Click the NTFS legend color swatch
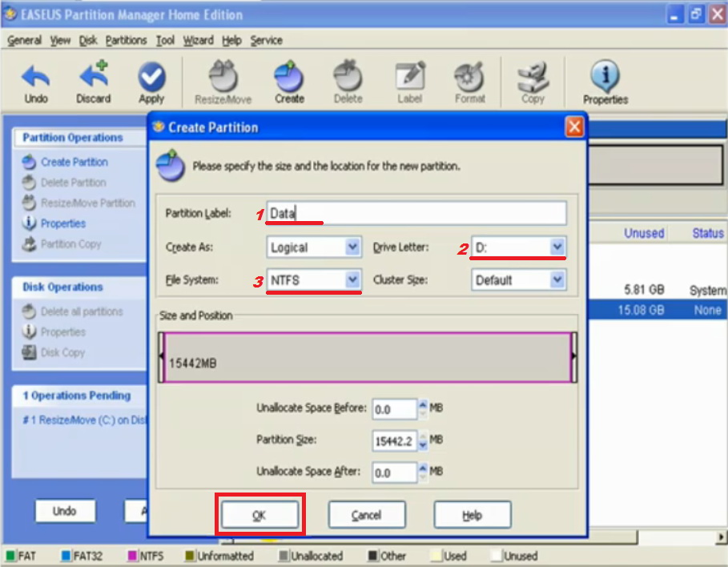This screenshot has width=728, height=567. [x=132, y=556]
